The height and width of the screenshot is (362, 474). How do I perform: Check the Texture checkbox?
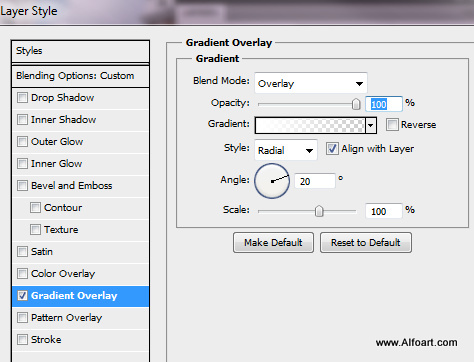[35, 230]
